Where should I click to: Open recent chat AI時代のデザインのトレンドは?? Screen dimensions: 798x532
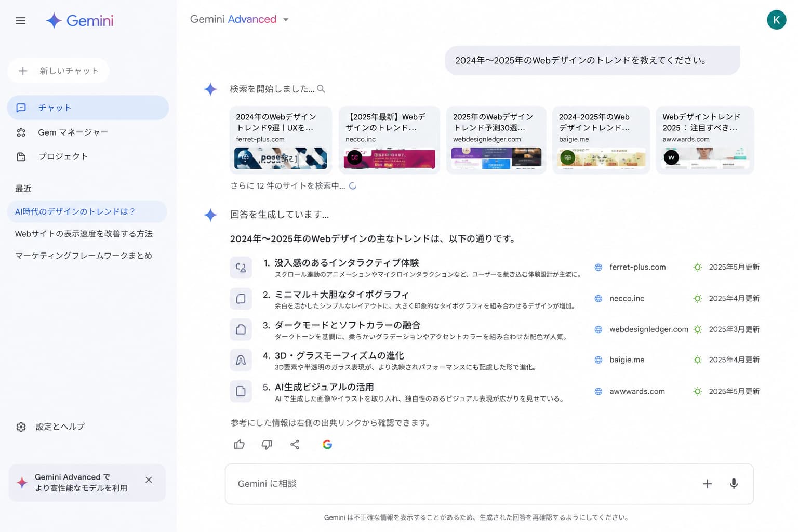pyautogui.click(x=87, y=211)
